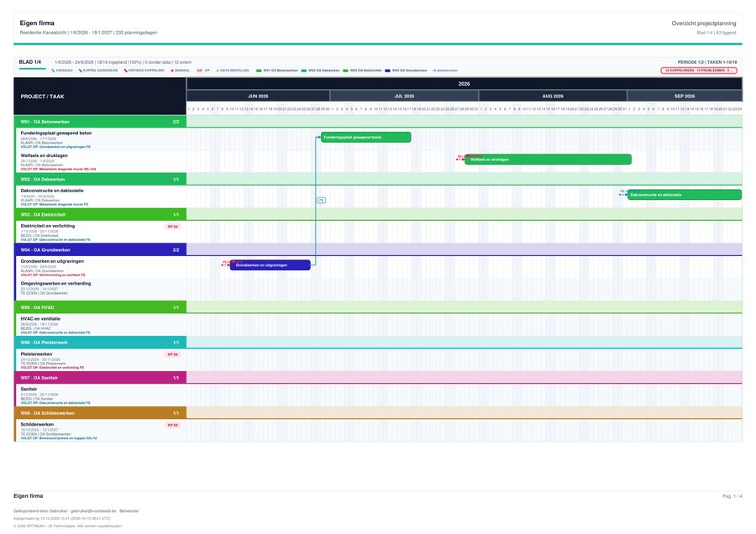
Task: Select the blue Grondwerken en uitgravingen Gantt bar
Action: 270,265
